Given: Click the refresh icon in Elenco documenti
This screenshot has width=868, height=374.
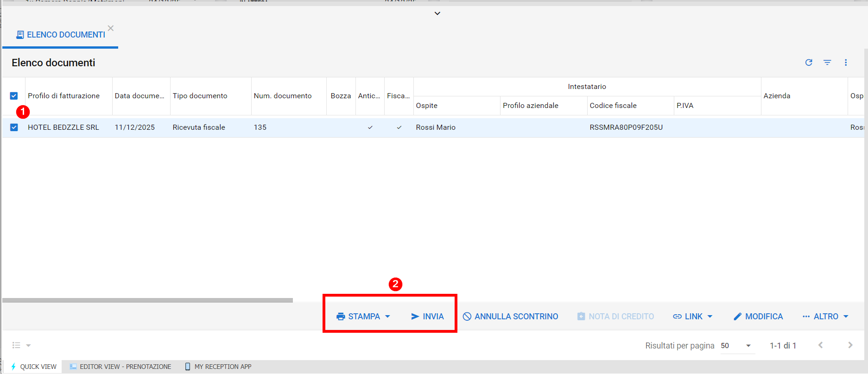Looking at the screenshot, I should (809, 63).
